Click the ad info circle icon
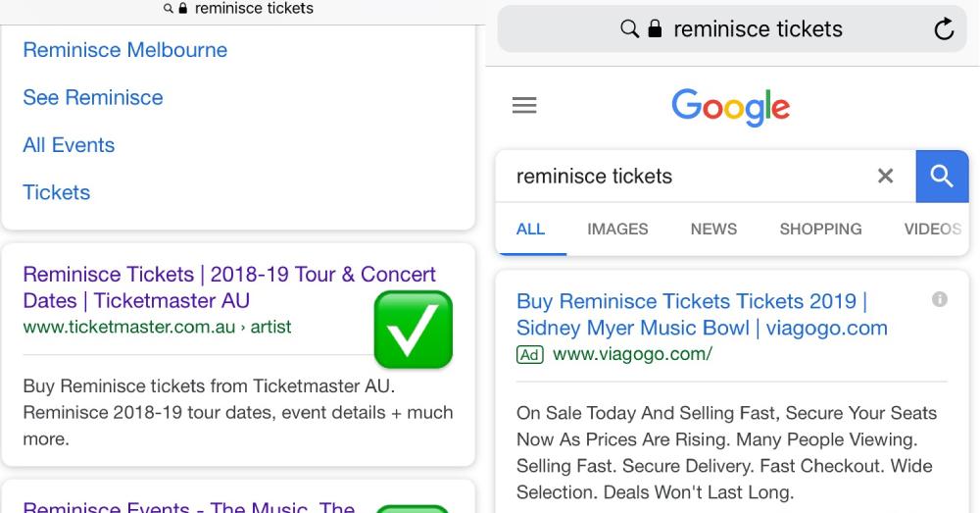Image resolution: width=980 pixels, height=513 pixels. pyautogui.click(x=940, y=299)
